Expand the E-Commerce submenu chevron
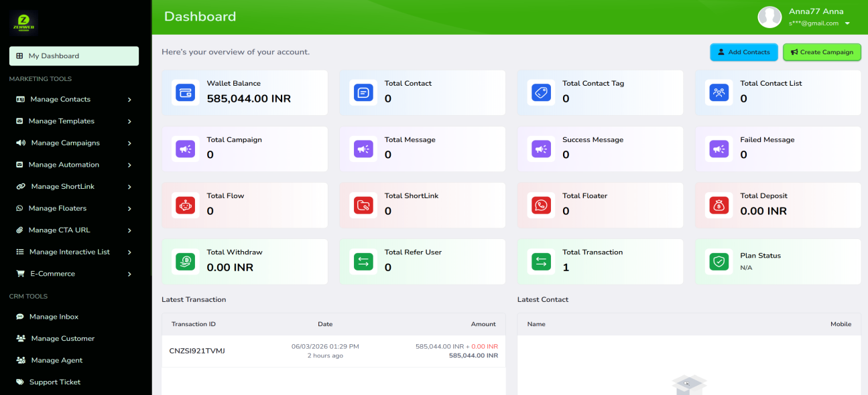Image resolution: width=868 pixels, height=395 pixels. coord(129,274)
